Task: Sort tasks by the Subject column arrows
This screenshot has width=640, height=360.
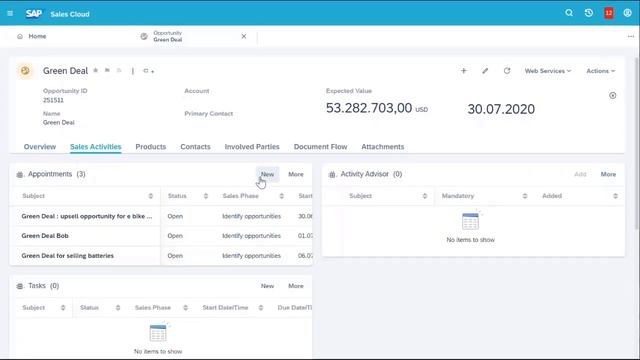Action: [63, 308]
